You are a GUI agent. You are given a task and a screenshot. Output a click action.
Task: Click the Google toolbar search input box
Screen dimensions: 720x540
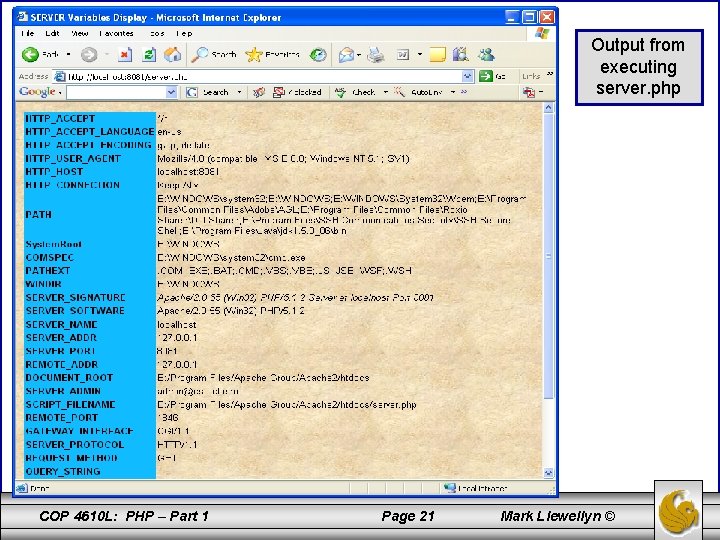[116, 92]
